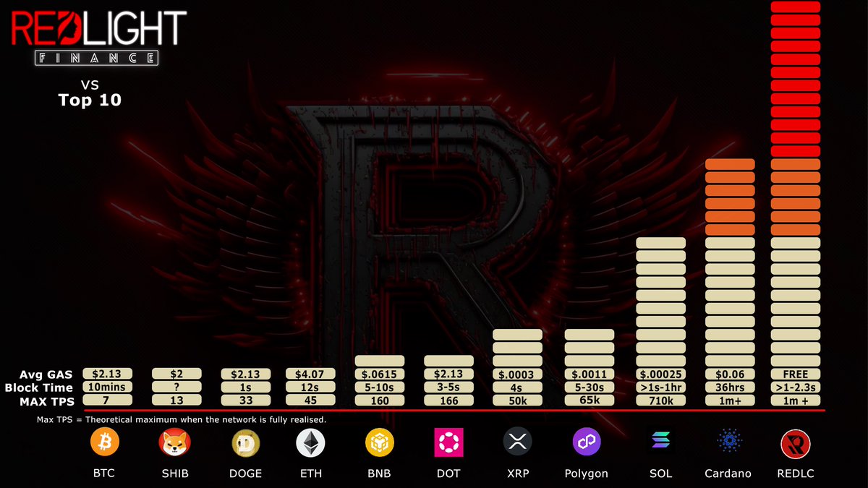Click the BNB logo icon
This screenshot has width=868, height=488.
click(x=380, y=442)
